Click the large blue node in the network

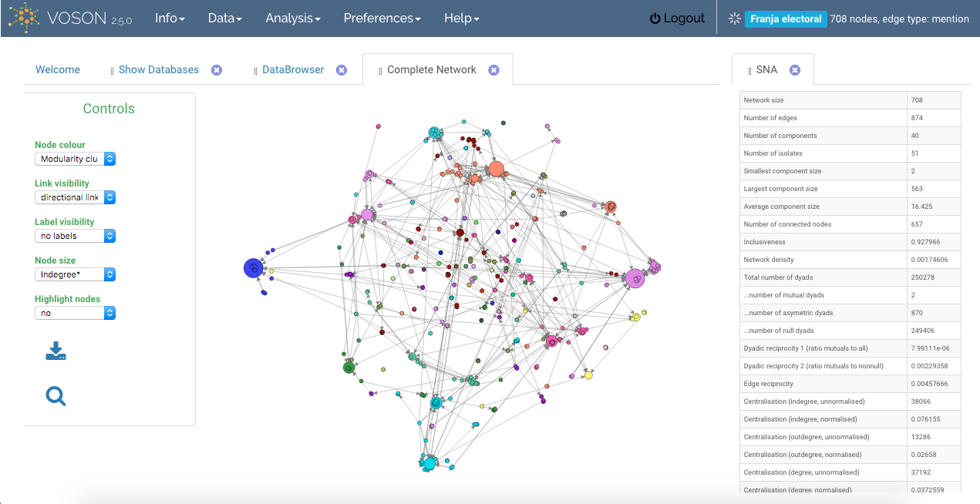[x=253, y=267]
